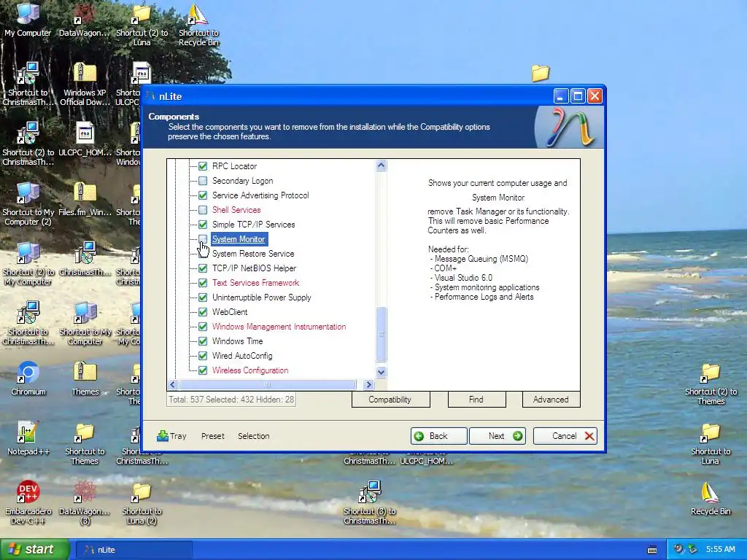The width and height of the screenshot is (747, 560).
Task: Uncheck Wireless Configuration checkbox
Action: [x=203, y=370]
